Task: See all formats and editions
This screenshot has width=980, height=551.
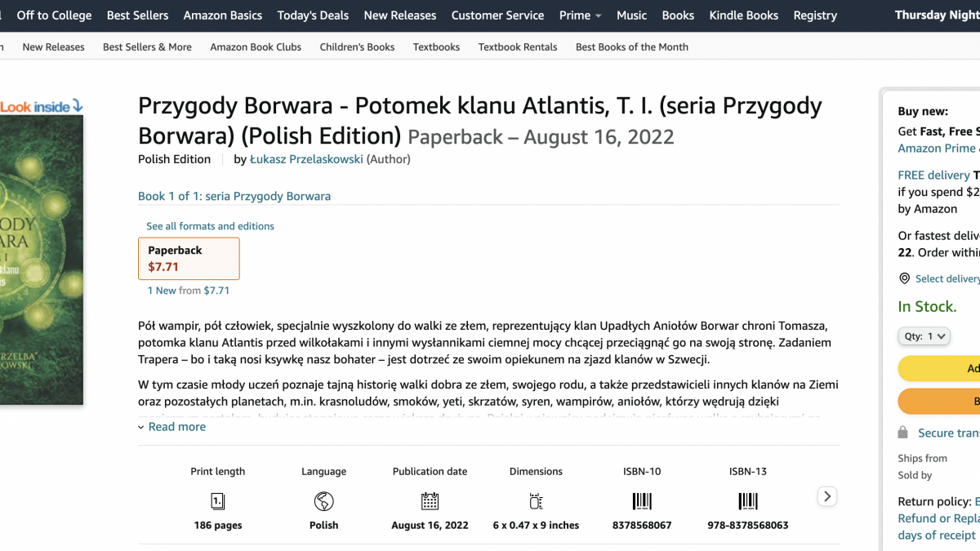Action: point(210,226)
